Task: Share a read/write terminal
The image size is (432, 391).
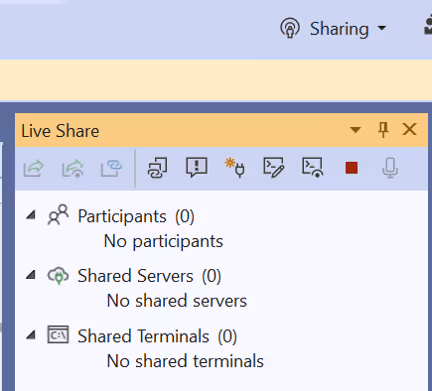Action: 274,168
